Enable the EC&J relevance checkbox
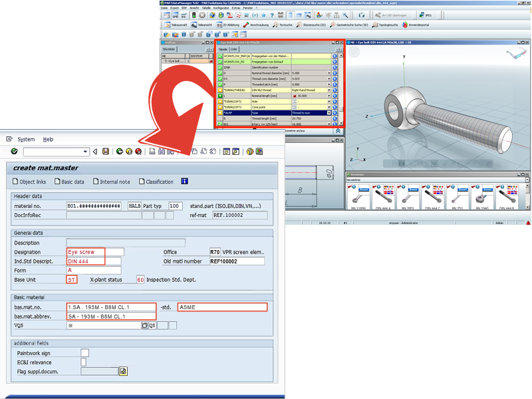This screenshot has height=399, width=532. 84,362
